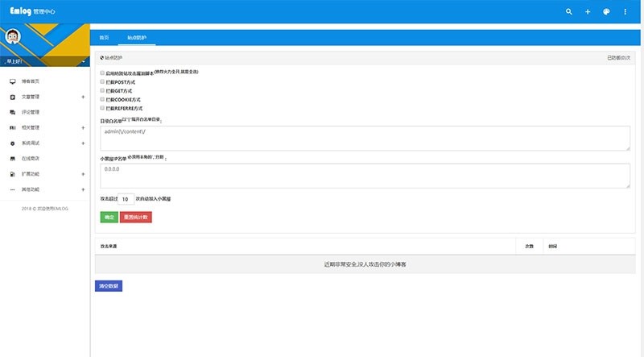The image size is (644, 357).
Task: Click the 评论管理 comments icon in sidebar
Action: tap(12, 112)
